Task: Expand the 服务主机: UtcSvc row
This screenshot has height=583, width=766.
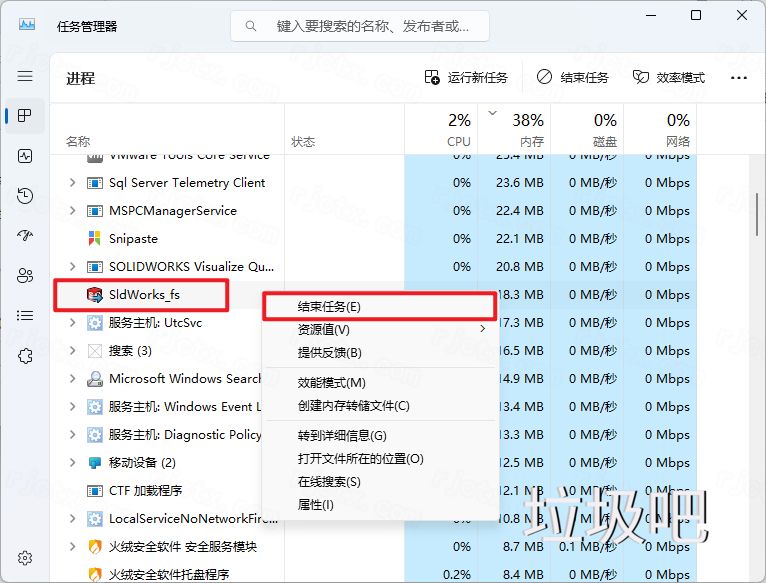Action: coord(72,323)
